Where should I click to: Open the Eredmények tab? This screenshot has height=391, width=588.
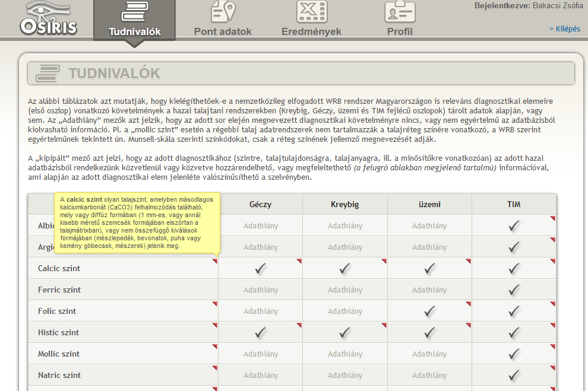(311, 19)
